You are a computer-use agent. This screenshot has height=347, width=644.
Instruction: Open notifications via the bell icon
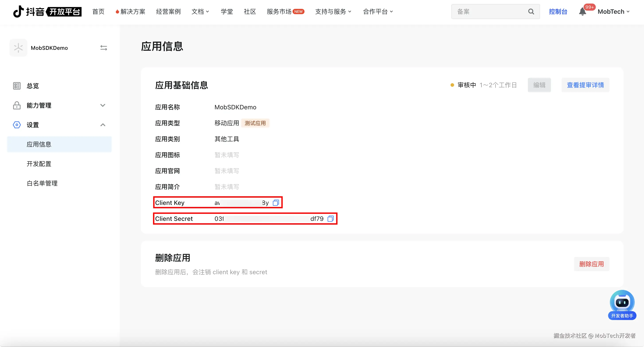point(582,12)
